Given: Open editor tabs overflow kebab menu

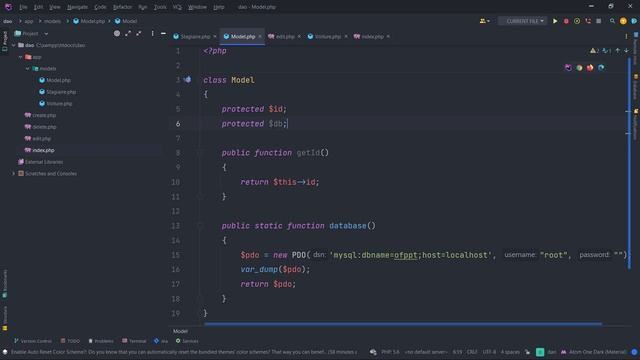Looking at the screenshot, I should tap(627, 36).
